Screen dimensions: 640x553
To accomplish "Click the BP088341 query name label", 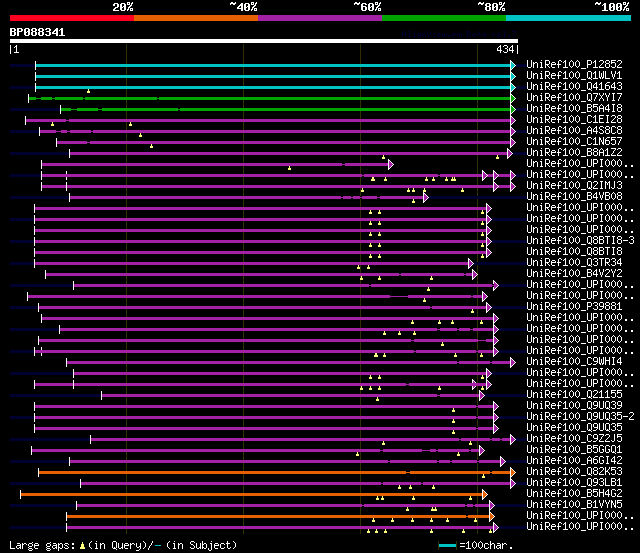I will point(37,32).
